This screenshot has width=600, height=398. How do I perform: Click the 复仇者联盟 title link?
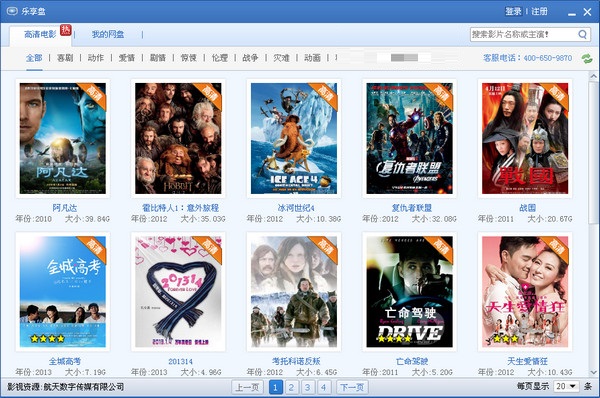click(x=412, y=208)
